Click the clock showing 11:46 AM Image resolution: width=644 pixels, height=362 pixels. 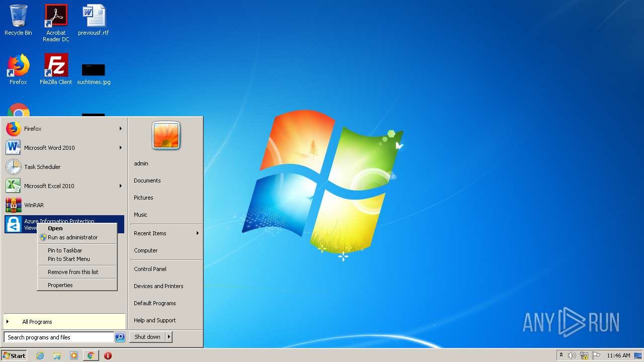(618, 355)
